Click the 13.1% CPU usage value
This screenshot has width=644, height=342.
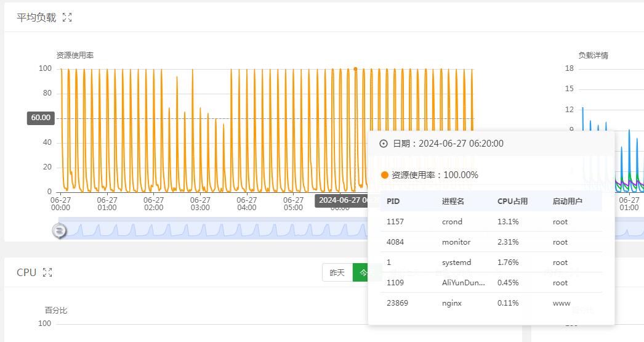(508, 222)
